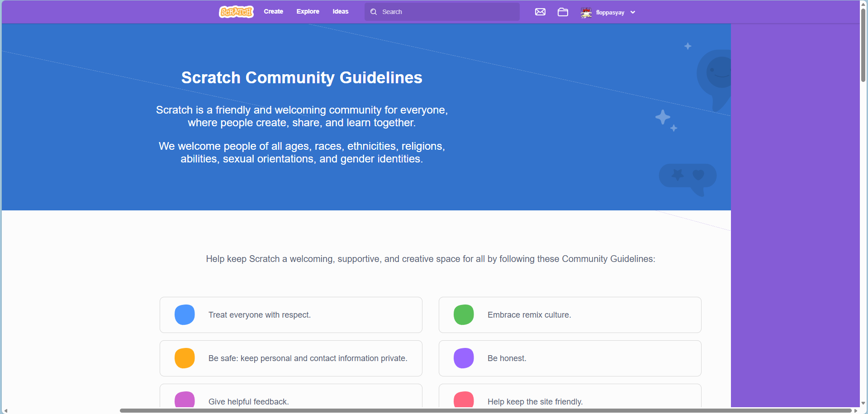The height and width of the screenshot is (414, 868).
Task: Click the search magnifier icon
Action: click(374, 12)
